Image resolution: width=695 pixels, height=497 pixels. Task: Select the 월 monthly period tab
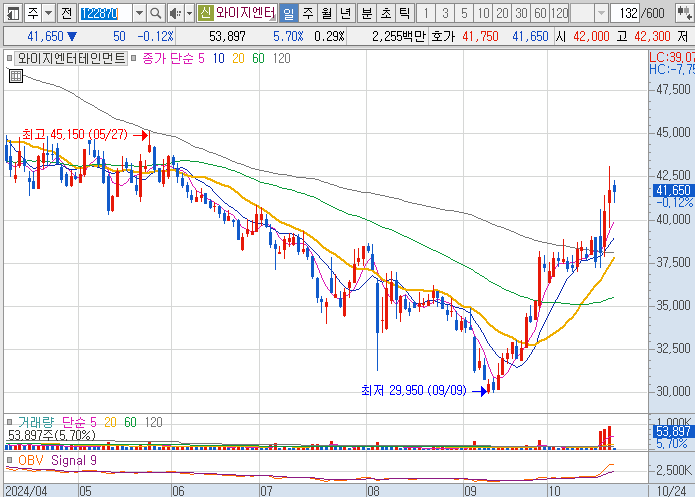[327, 13]
